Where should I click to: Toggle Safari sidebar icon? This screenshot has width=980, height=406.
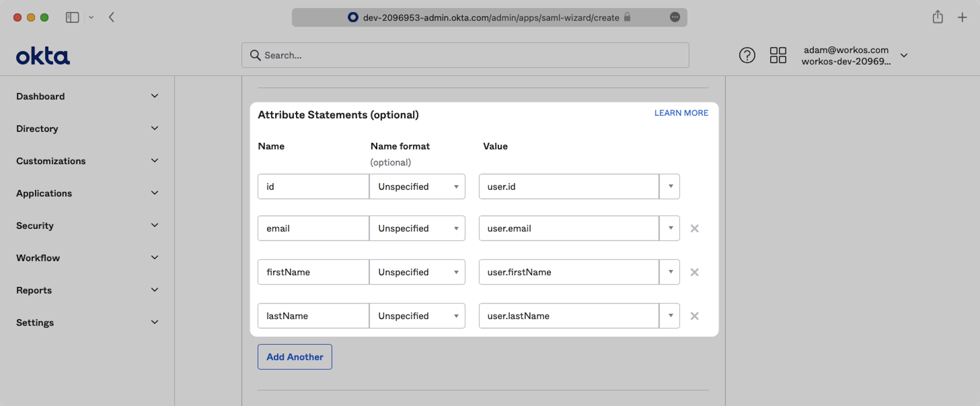tap(72, 17)
